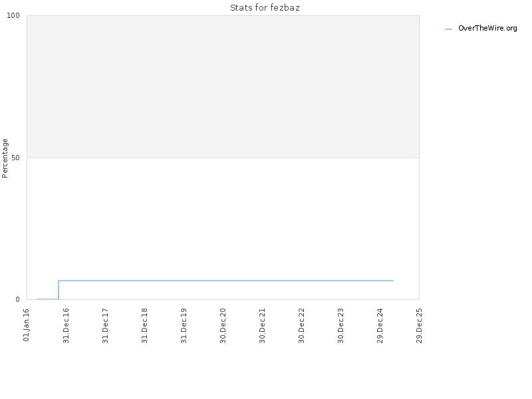Click the chart title Stats for fezbaz
The image size is (532, 399).
[x=265, y=8]
